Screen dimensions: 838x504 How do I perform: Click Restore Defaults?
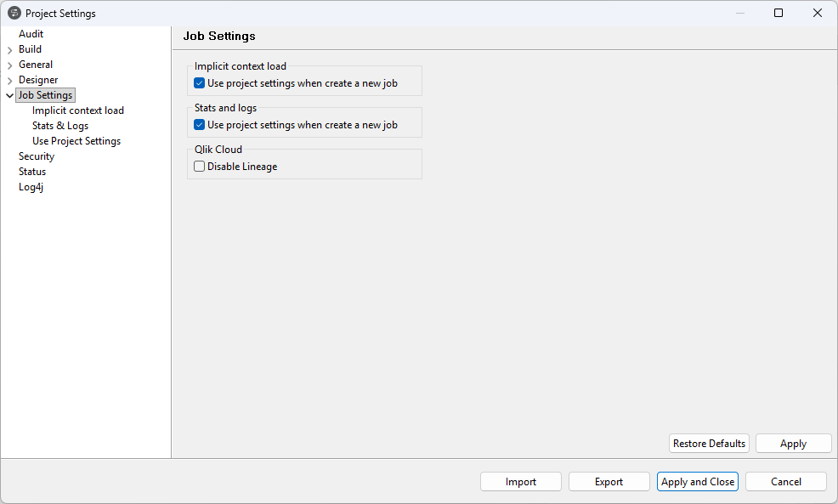point(709,443)
